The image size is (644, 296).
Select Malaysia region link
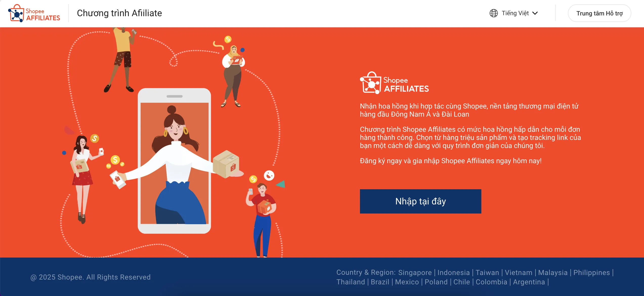553,272
